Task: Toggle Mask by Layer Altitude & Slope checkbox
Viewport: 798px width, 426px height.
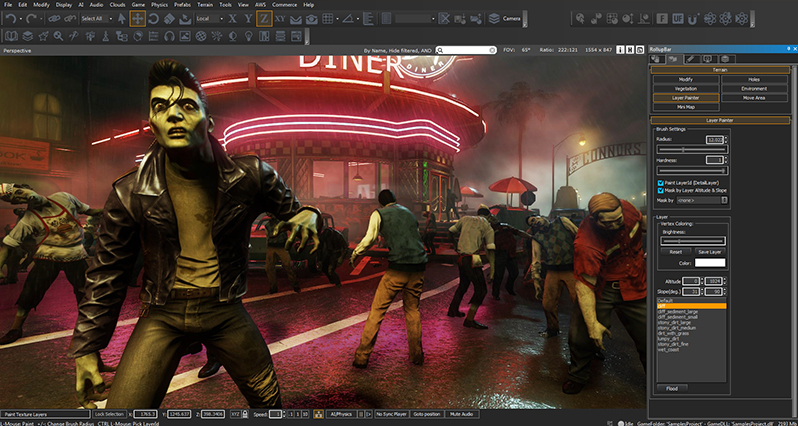Action: point(660,191)
